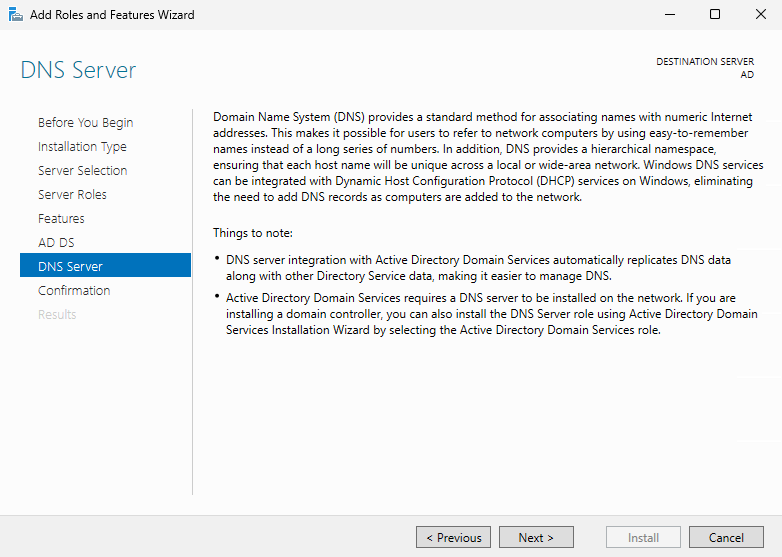Jump to the Server Selection step
Screen dimensions: 782x557
click(x=82, y=171)
